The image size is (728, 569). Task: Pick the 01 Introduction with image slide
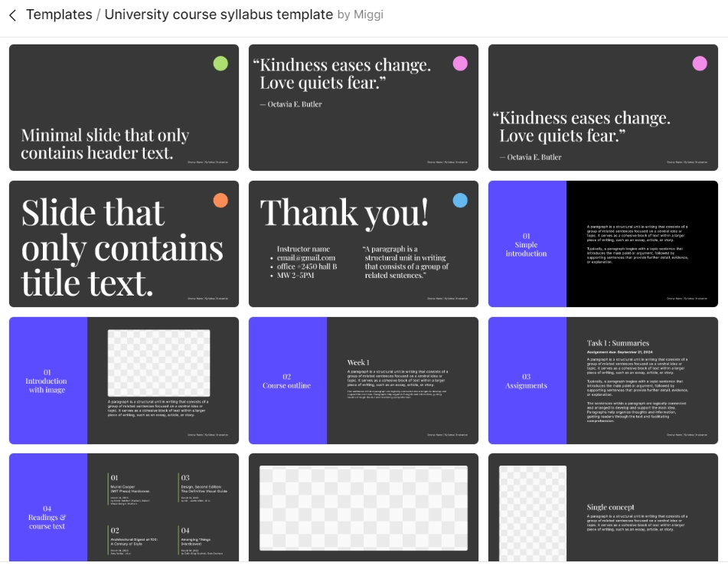pyautogui.click(x=124, y=381)
